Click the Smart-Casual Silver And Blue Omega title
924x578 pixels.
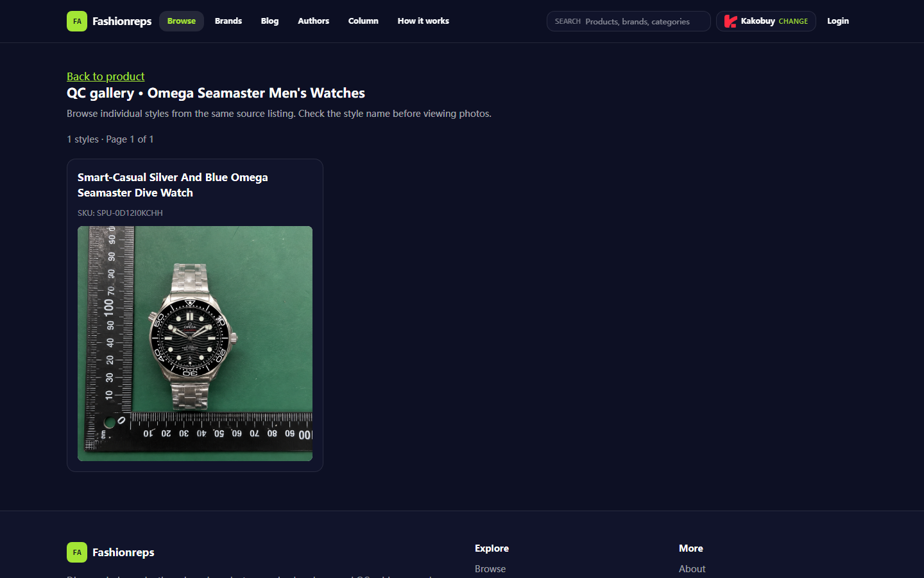coord(173,185)
